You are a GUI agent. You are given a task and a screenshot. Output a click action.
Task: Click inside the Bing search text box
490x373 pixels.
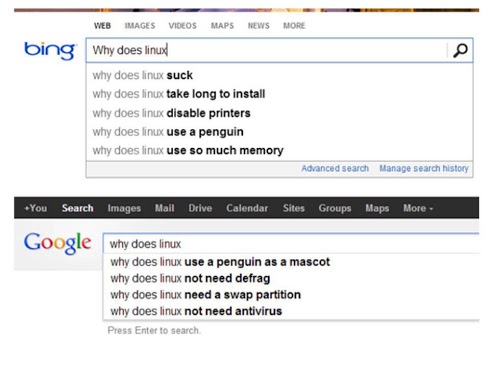click(266, 50)
